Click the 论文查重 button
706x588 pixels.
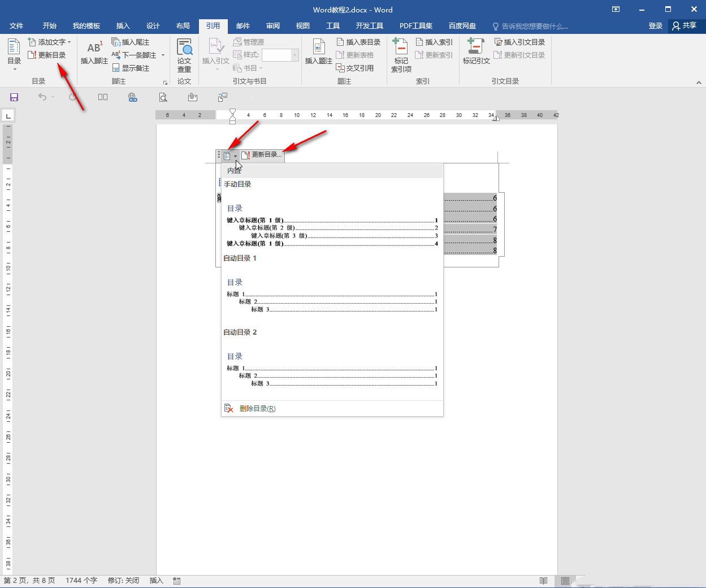(x=184, y=55)
